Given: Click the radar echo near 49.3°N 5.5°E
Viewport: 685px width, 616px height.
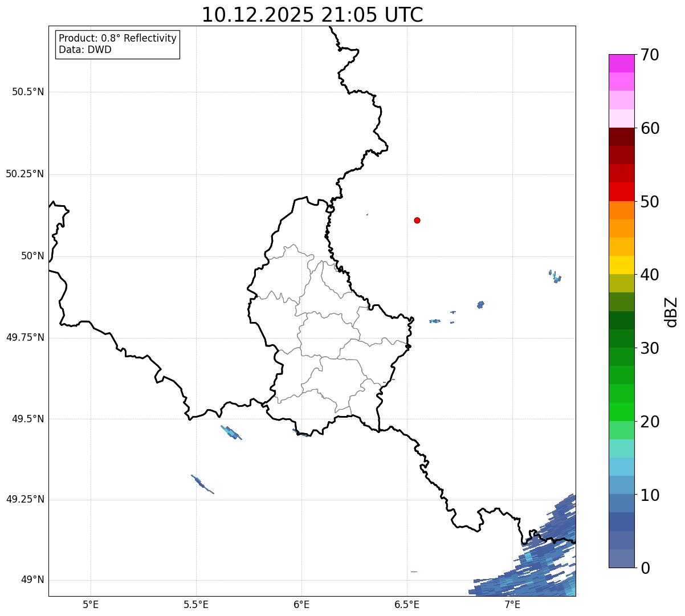Looking at the screenshot, I should (x=202, y=484).
